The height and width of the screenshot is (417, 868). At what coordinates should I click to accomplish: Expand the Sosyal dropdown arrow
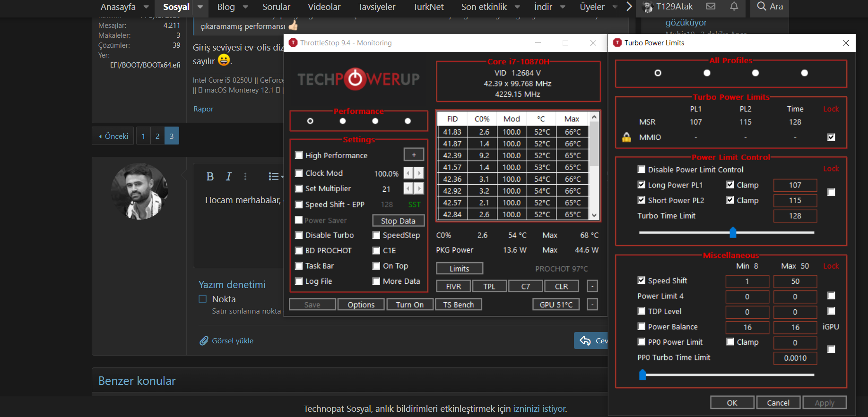200,7
